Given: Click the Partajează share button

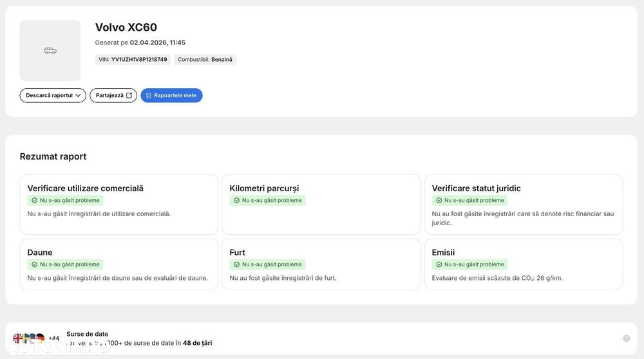Looking at the screenshot, I should (113, 95).
